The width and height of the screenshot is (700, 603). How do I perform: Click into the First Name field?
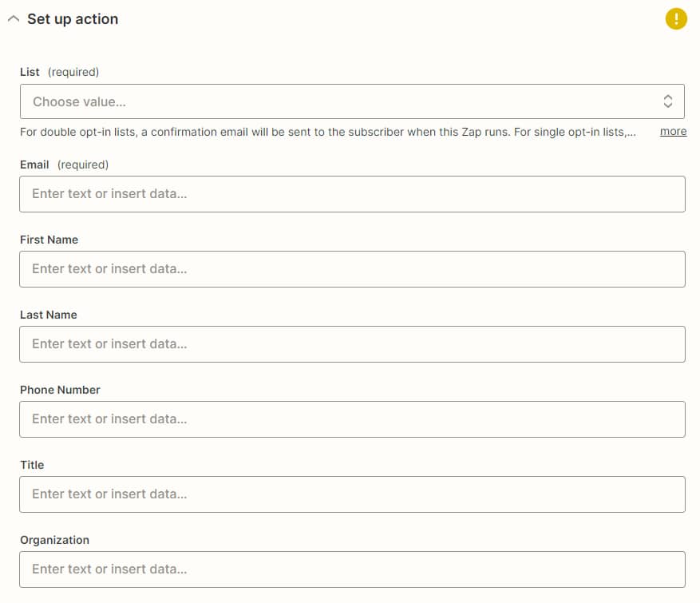click(352, 269)
